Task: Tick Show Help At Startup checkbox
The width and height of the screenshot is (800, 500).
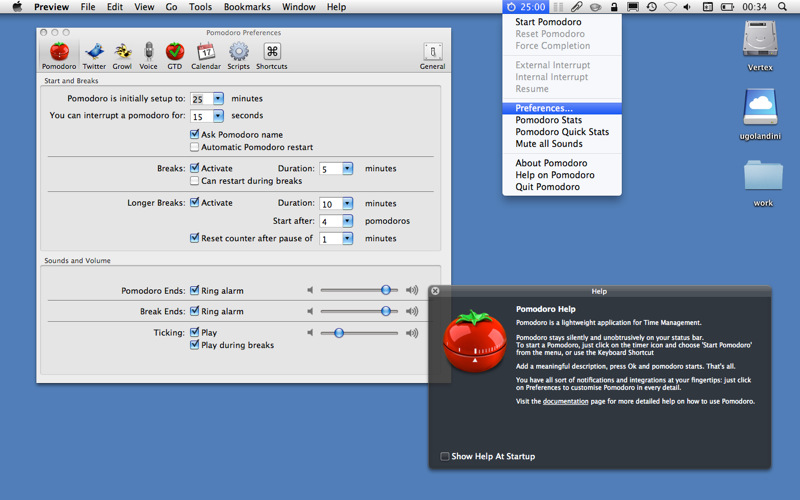Action: point(445,457)
